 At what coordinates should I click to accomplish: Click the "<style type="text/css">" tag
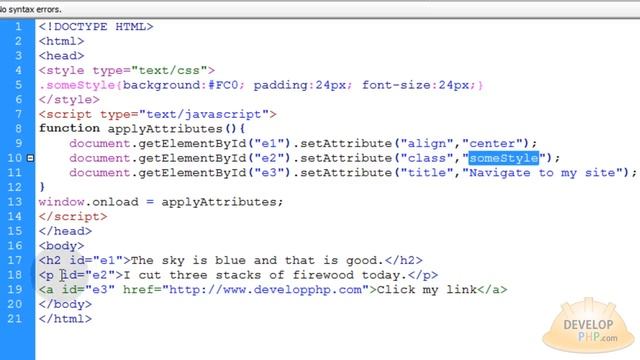click(x=127, y=70)
